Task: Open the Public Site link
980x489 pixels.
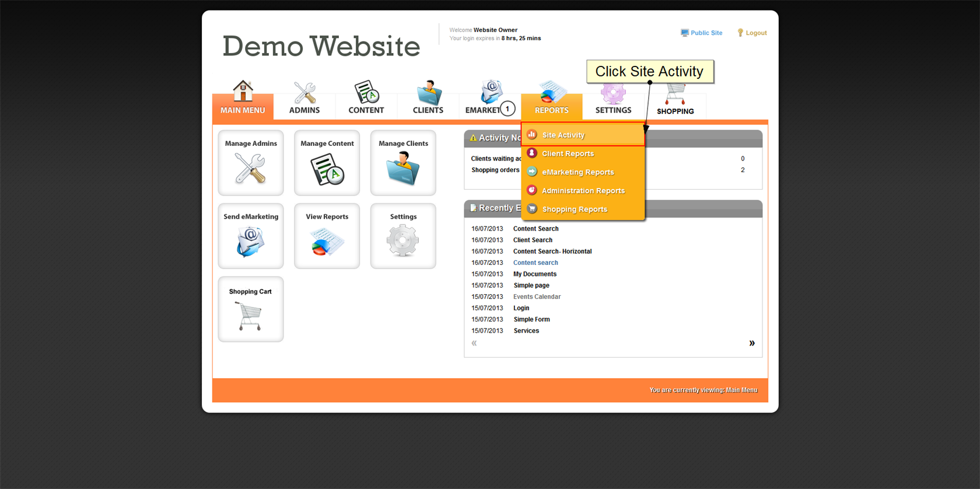Action: [706, 33]
